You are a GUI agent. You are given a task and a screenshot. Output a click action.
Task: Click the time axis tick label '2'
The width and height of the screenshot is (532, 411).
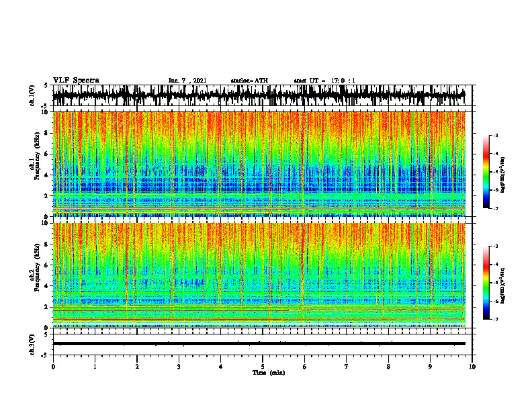(x=137, y=367)
